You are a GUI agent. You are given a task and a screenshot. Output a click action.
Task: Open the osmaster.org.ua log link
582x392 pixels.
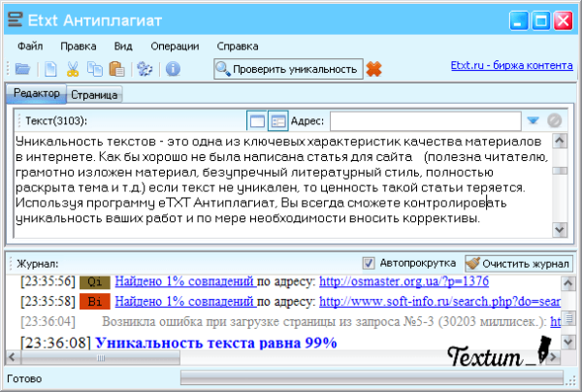pos(404,281)
